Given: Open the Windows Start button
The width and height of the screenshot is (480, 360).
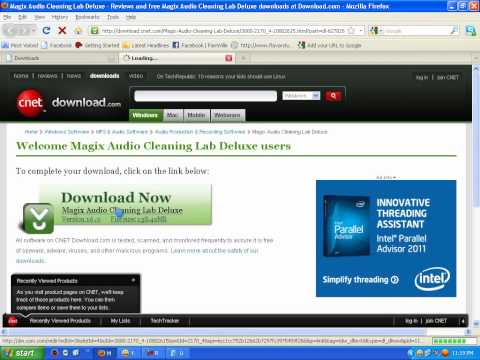Looking at the screenshot, I should 22,353.
